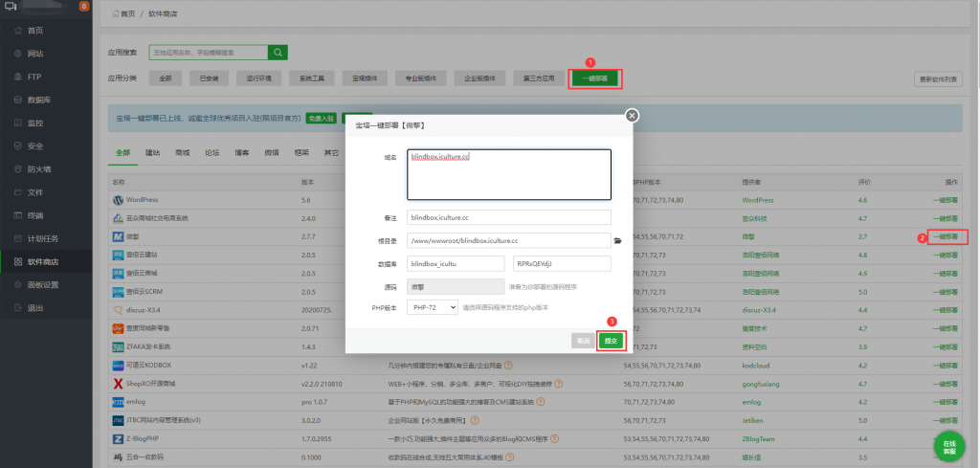
Task: Click the 运行环境 category button
Action: [x=259, y=78]
